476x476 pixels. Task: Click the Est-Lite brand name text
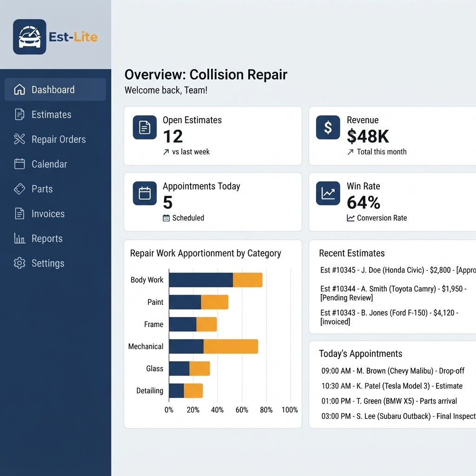[x=73, y=37]
